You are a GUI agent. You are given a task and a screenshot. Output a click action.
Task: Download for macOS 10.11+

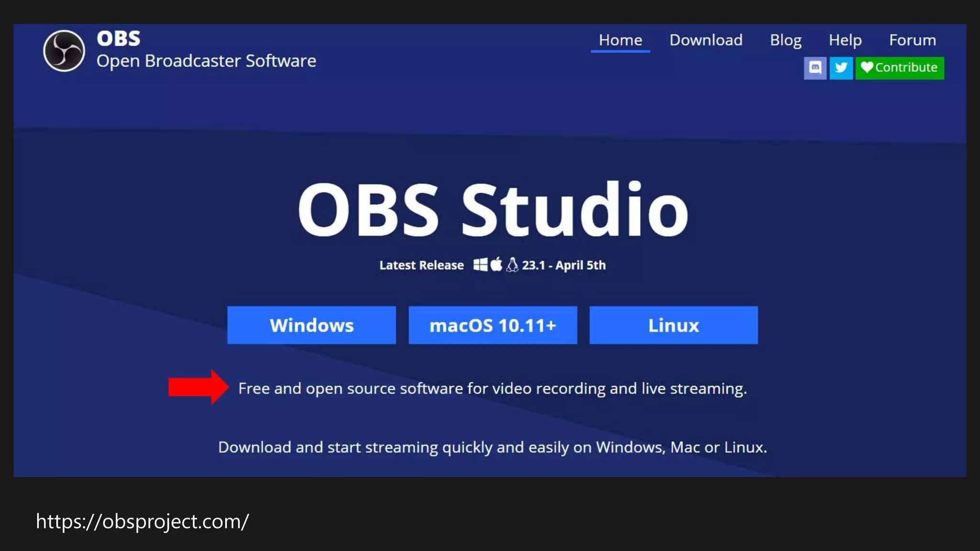click(x=492, y=325)
